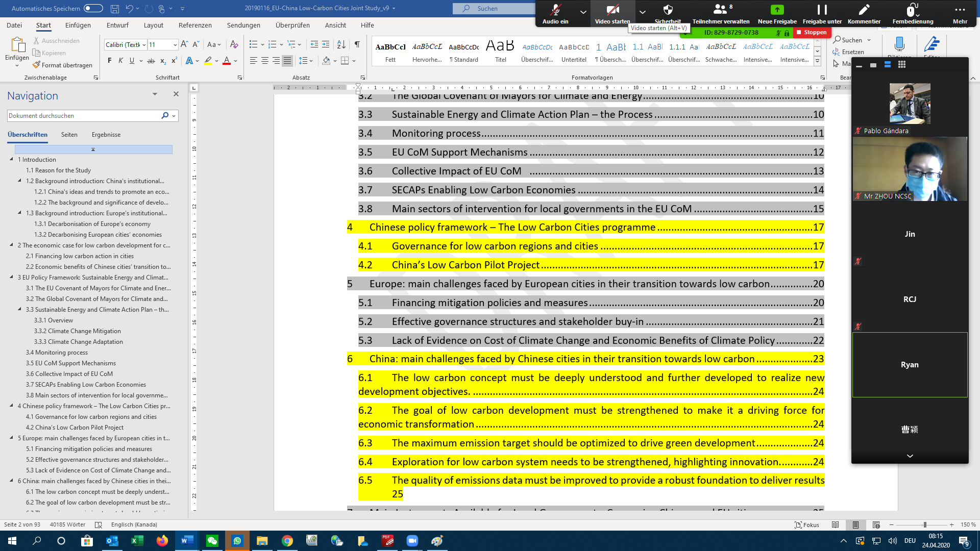Open the Referenzen ribbon tab
Viewport: 980px width, 551px height.
pos(194,25)
